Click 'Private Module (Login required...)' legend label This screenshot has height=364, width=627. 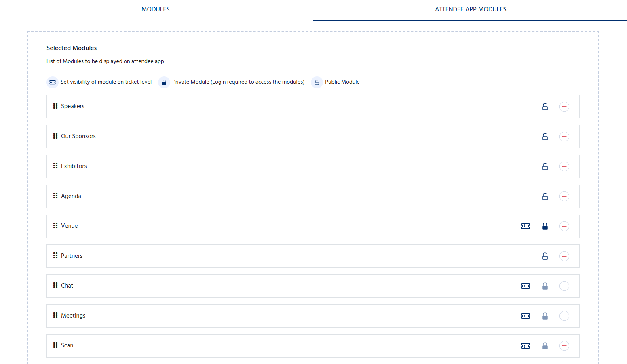(x=238, y=82)
